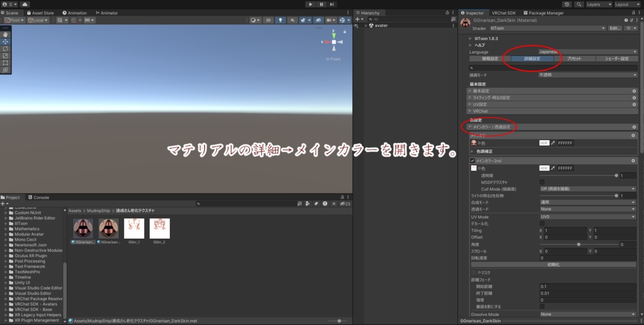Select the Rotate tool
Viewport: 644px width, 325px height.
[x=5, y=49]
